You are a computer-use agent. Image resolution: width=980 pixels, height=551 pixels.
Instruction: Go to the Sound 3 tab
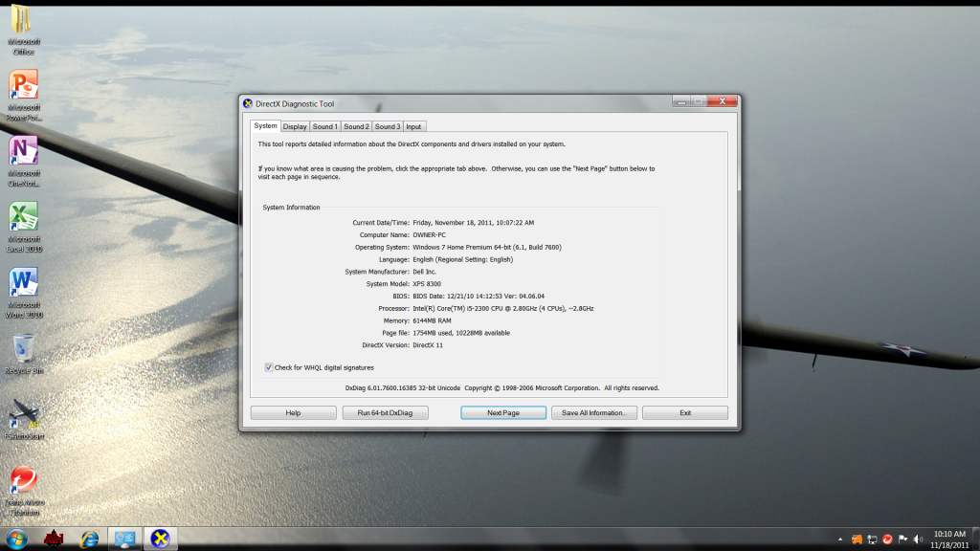[x=388, y=127]
